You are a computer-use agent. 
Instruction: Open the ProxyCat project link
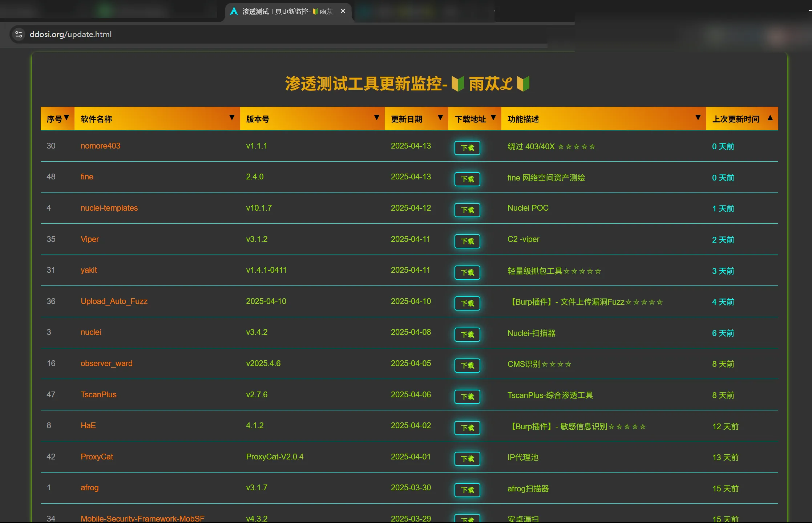pyautogui.click(x=97, y=457)
